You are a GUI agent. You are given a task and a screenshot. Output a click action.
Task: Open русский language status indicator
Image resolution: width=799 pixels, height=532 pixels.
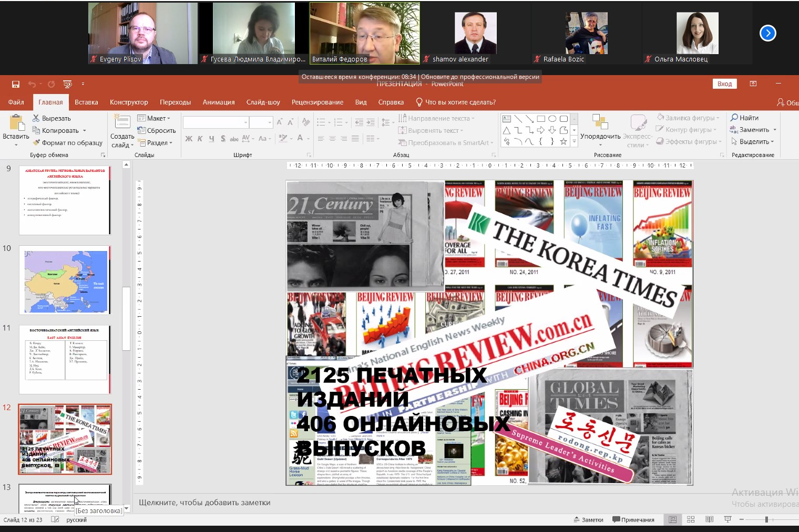tap(77, 520)
